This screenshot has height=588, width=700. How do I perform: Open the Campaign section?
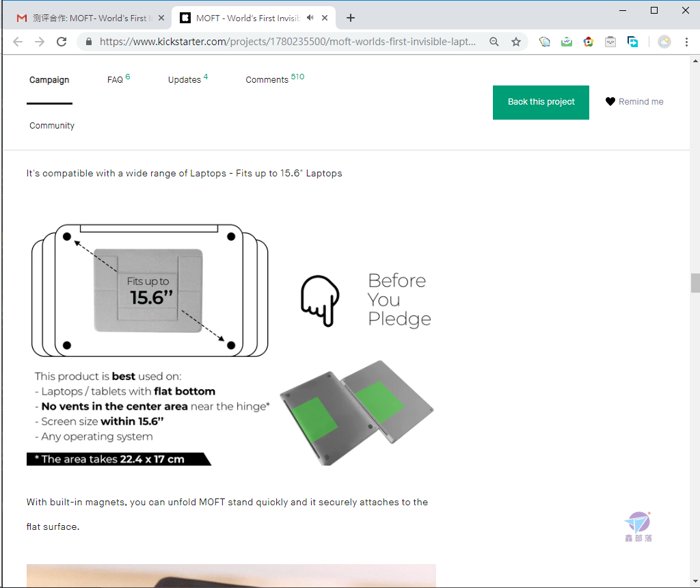(x=49, y=80)
